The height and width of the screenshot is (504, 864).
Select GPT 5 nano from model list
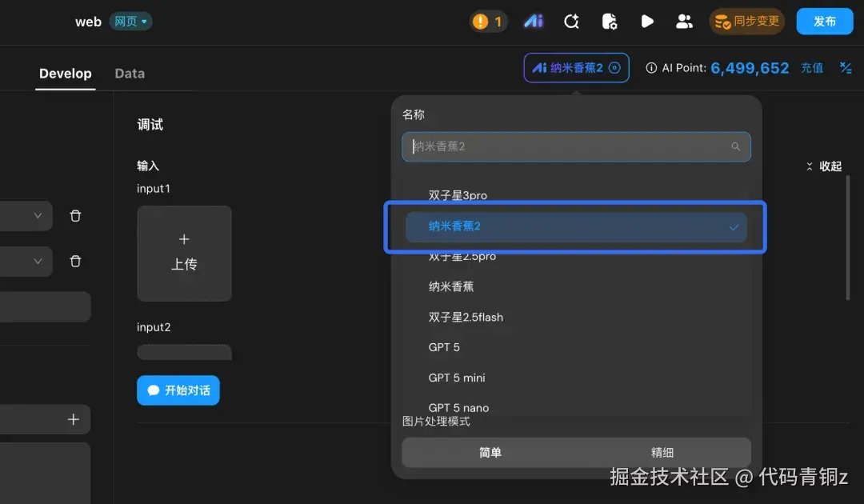tap(458, 408)
